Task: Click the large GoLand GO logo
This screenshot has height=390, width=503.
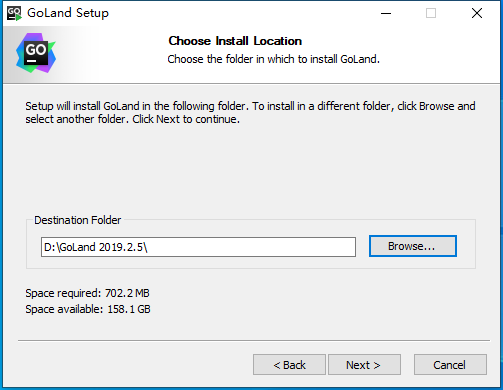Action: pos(36,53)
